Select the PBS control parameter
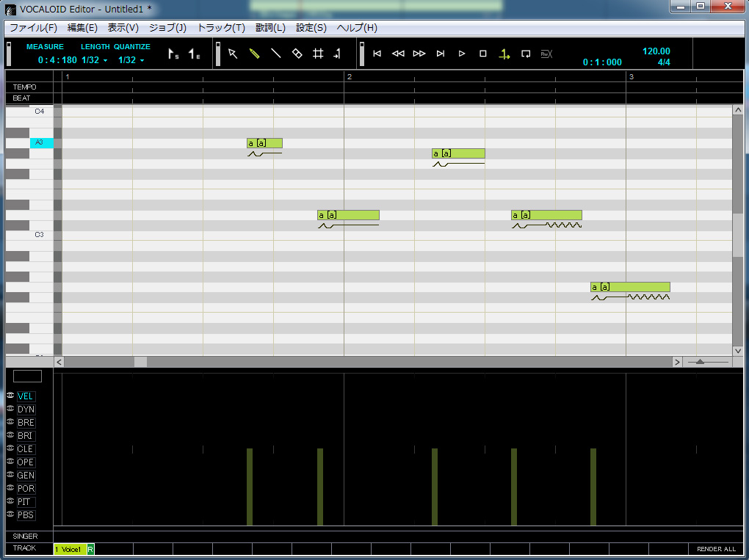This screenshot has height=560, width=749. (26, 515)
